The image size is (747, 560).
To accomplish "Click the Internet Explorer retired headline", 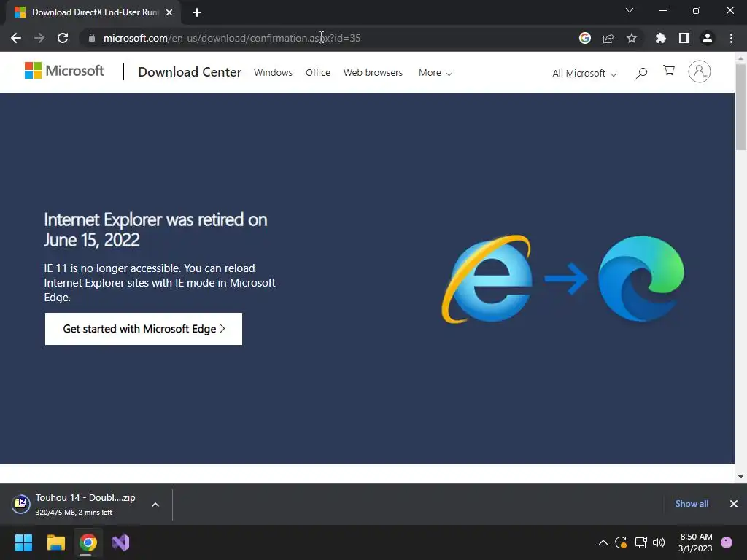I will (x=156, y=230).
